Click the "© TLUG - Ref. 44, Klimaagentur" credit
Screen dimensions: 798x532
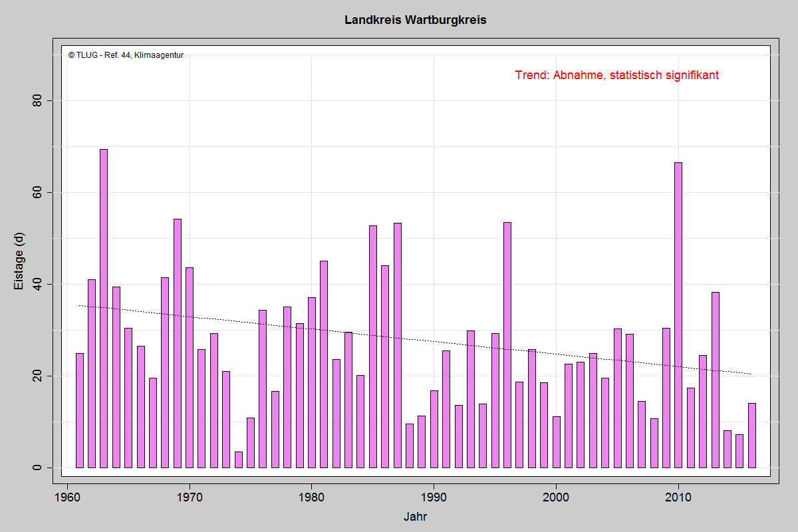[126, 55]
